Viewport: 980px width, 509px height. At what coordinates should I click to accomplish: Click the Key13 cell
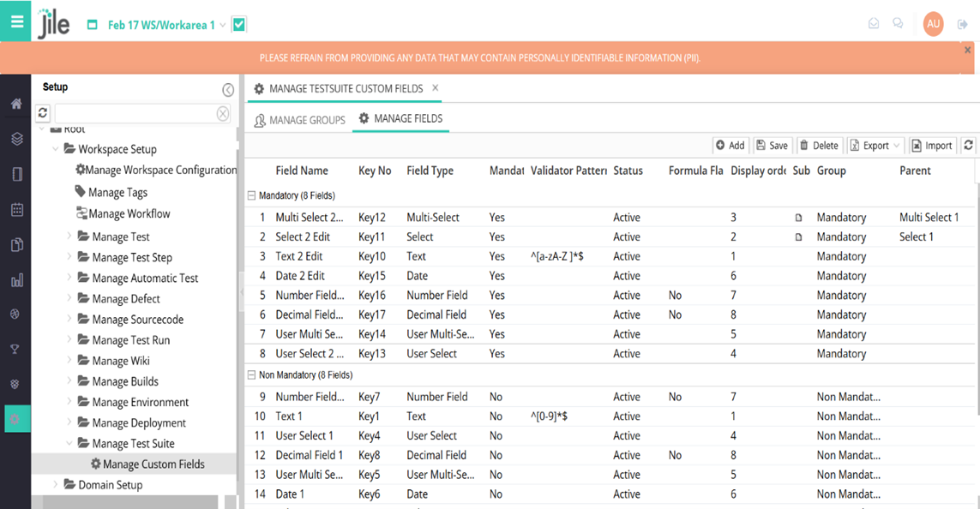tap(372, 354)
